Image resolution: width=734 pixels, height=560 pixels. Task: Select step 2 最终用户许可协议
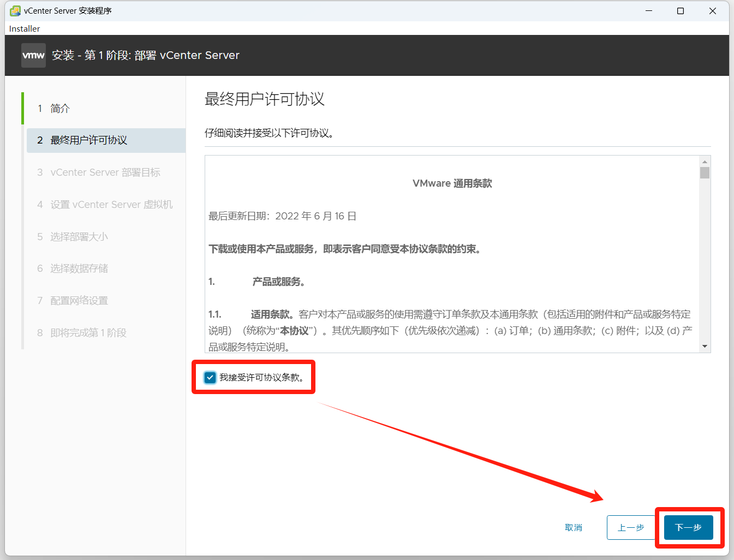click(88, 140)
